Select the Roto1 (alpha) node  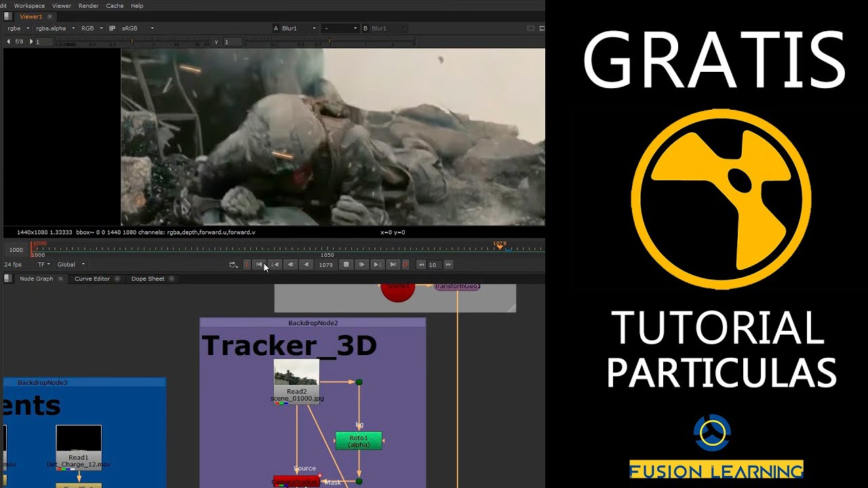tap(359, 441)
